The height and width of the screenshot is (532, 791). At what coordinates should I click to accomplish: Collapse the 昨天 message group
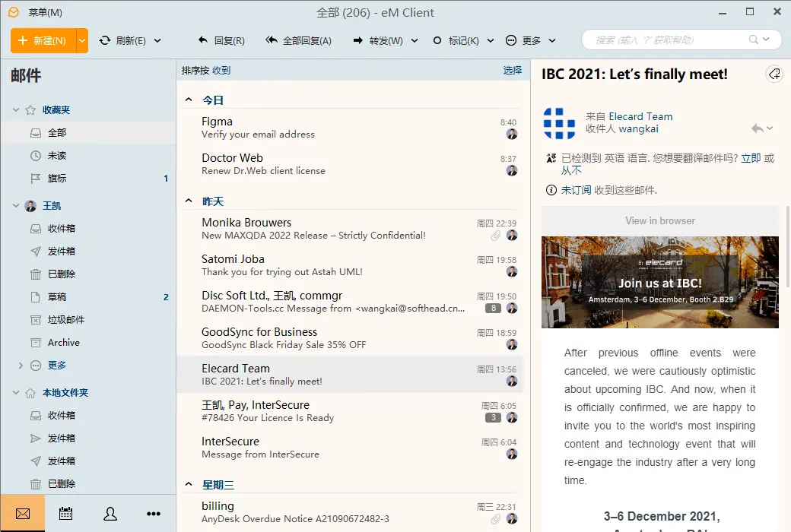189,201
